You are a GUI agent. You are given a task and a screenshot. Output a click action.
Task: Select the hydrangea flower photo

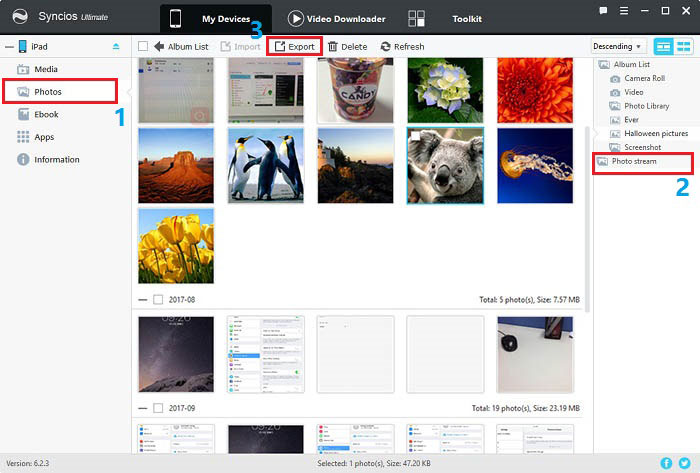click(x=445, y=90)
